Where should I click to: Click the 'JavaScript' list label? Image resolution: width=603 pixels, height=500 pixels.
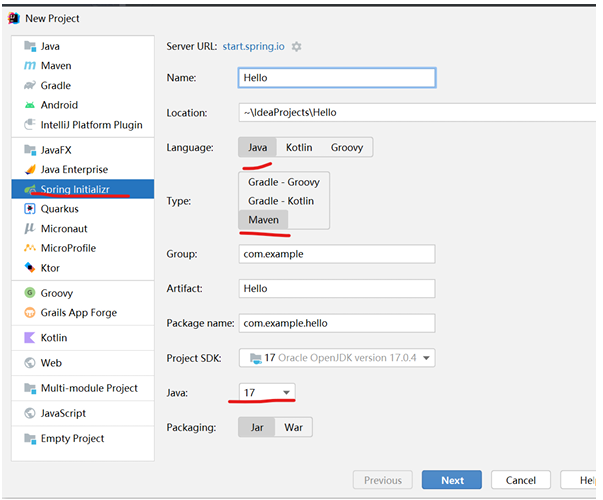tap(63, 413)
